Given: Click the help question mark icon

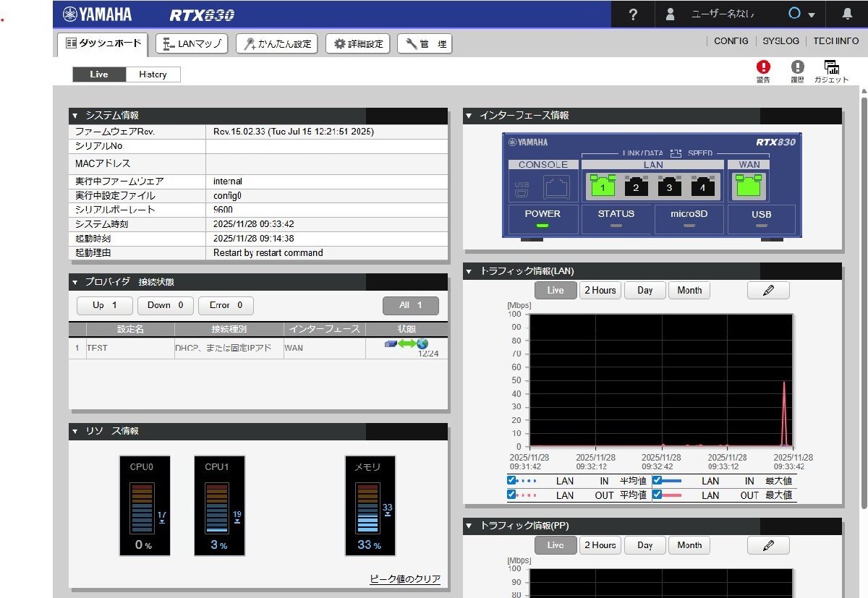Looking at the screenshot, I should tap(633, 14).
